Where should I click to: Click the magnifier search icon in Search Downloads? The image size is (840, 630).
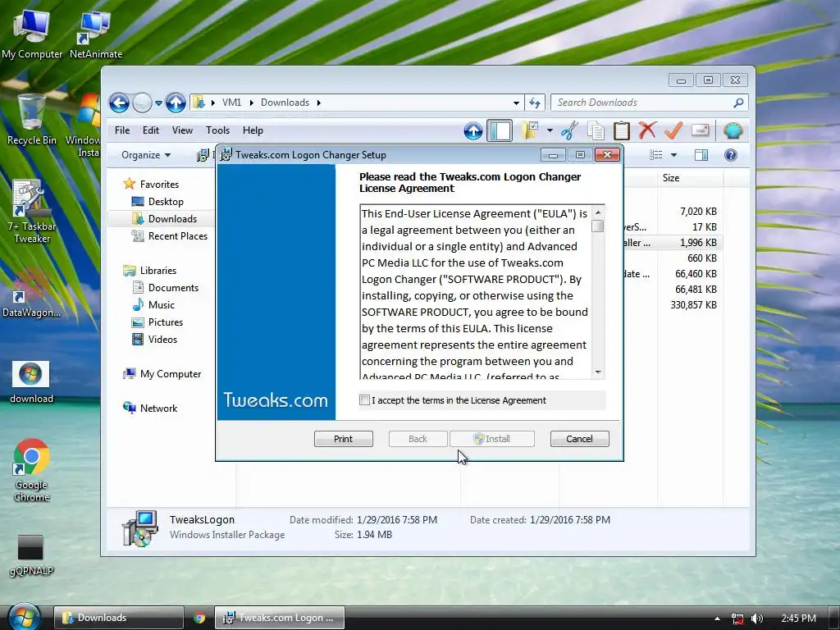tap(738, 103)
